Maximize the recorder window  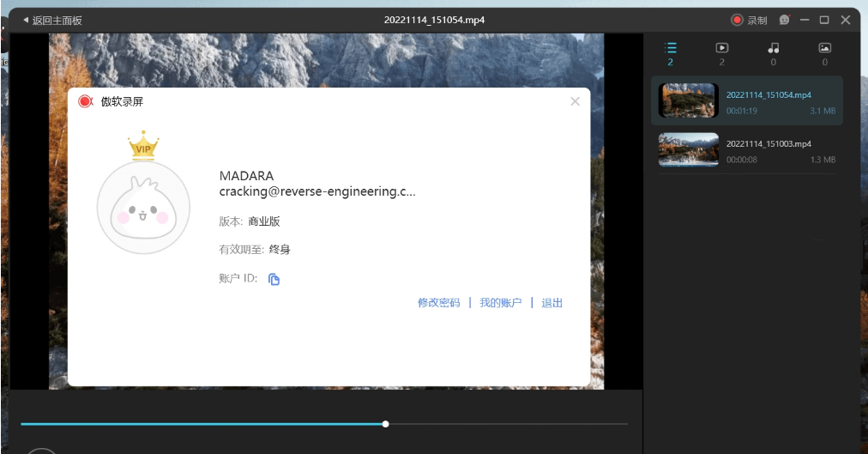coord(824,20)
